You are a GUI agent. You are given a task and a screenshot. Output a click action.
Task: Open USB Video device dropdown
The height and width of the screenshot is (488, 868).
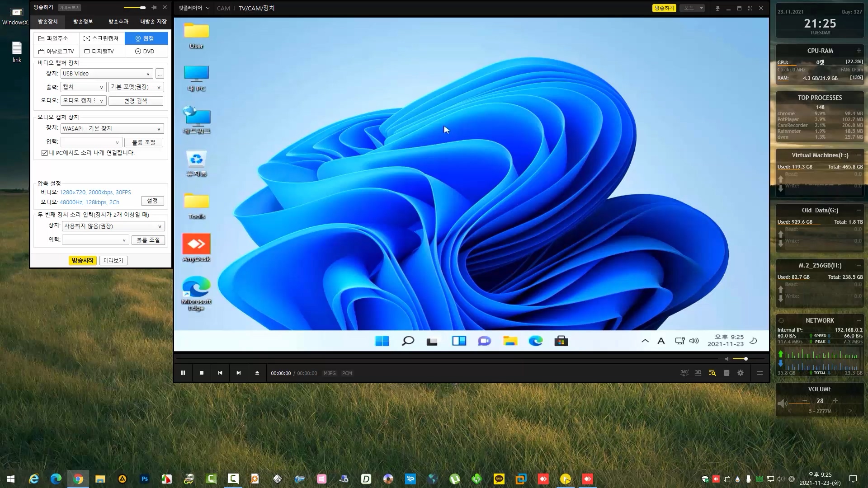point(107,74)
